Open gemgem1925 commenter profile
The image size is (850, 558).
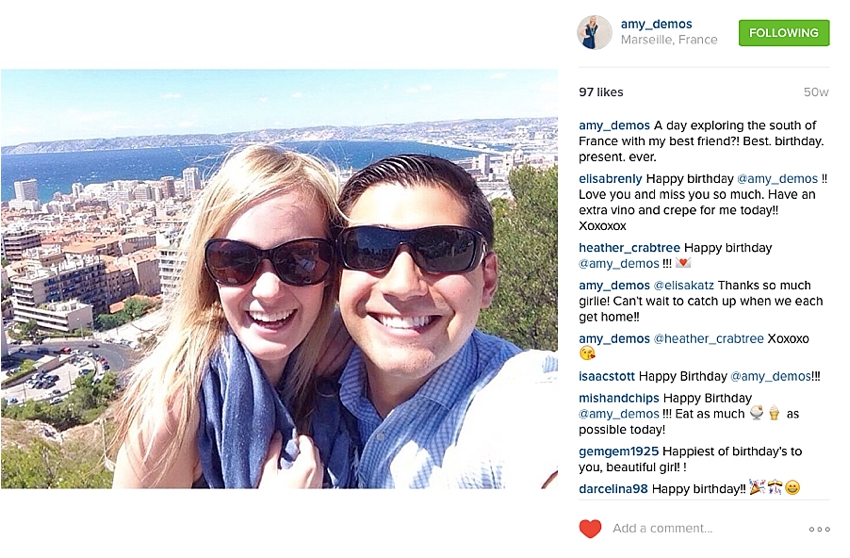coord(619,451)
